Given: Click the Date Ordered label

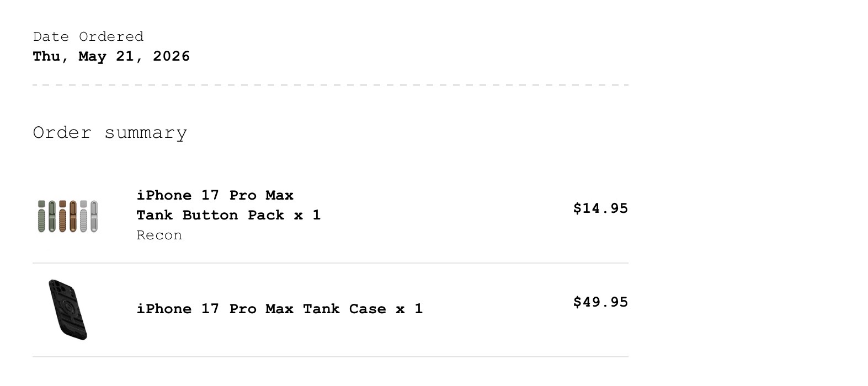Looking at the screenshot, I should pos(88,37).
